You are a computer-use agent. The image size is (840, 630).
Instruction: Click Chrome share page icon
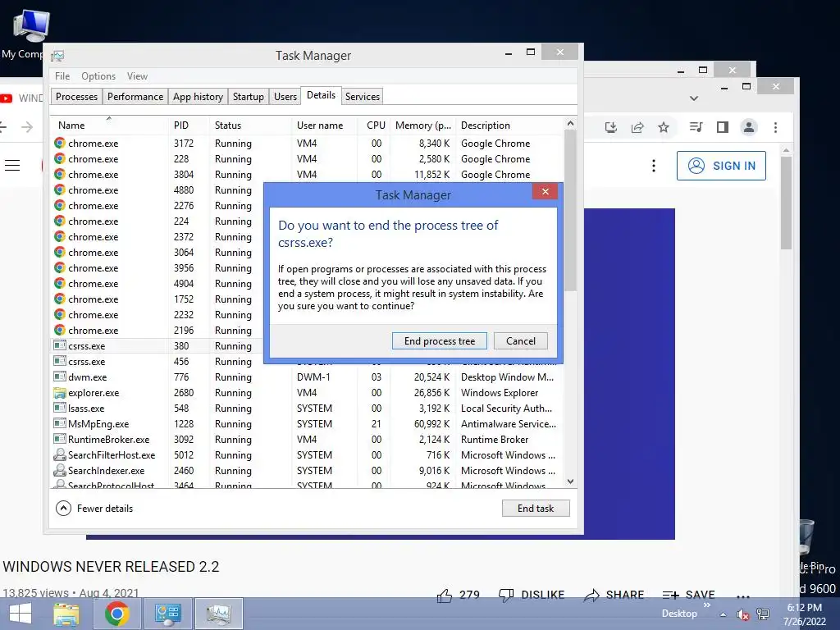click(x=637, y=127)
